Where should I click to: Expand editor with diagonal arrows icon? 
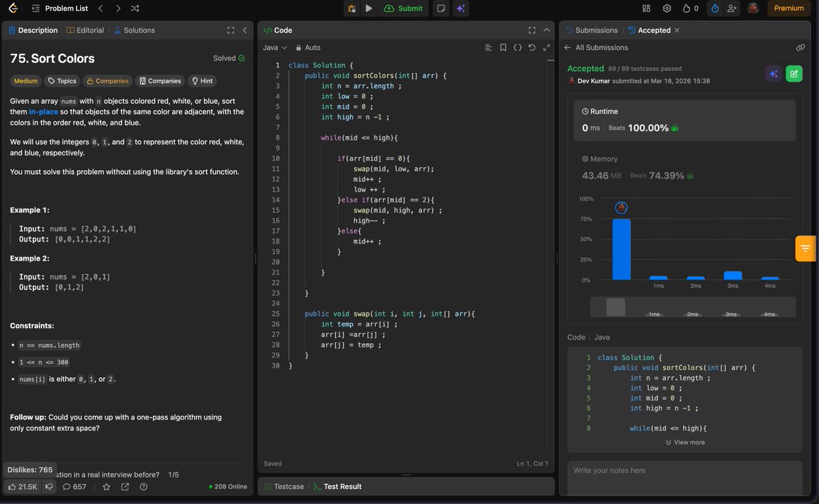click(546, 48)
